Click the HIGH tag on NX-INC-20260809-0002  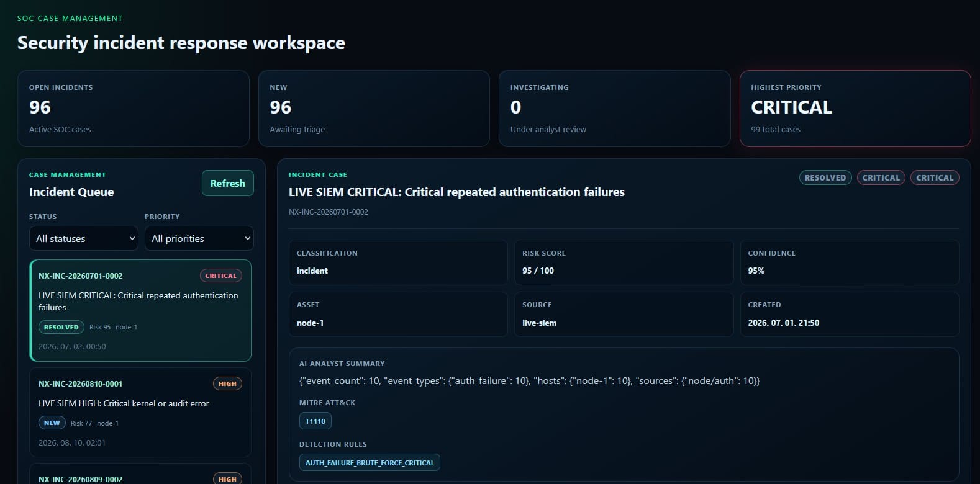click(227, 479)
